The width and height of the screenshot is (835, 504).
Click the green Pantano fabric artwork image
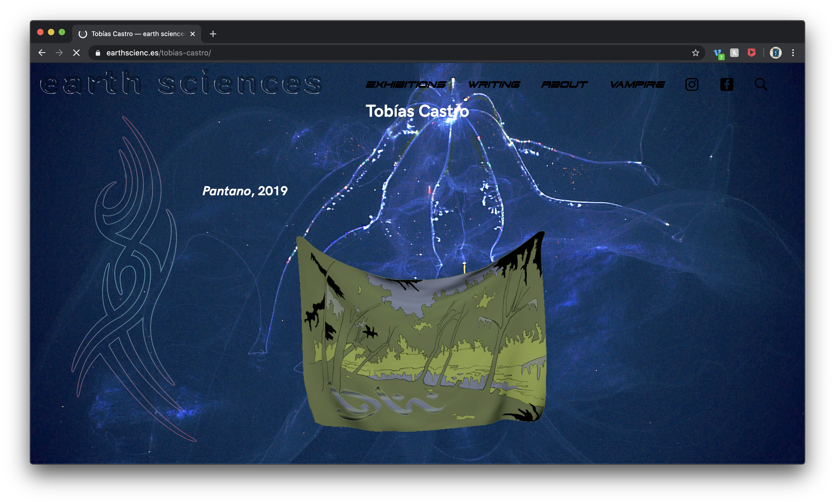click(x=421, y=332)
